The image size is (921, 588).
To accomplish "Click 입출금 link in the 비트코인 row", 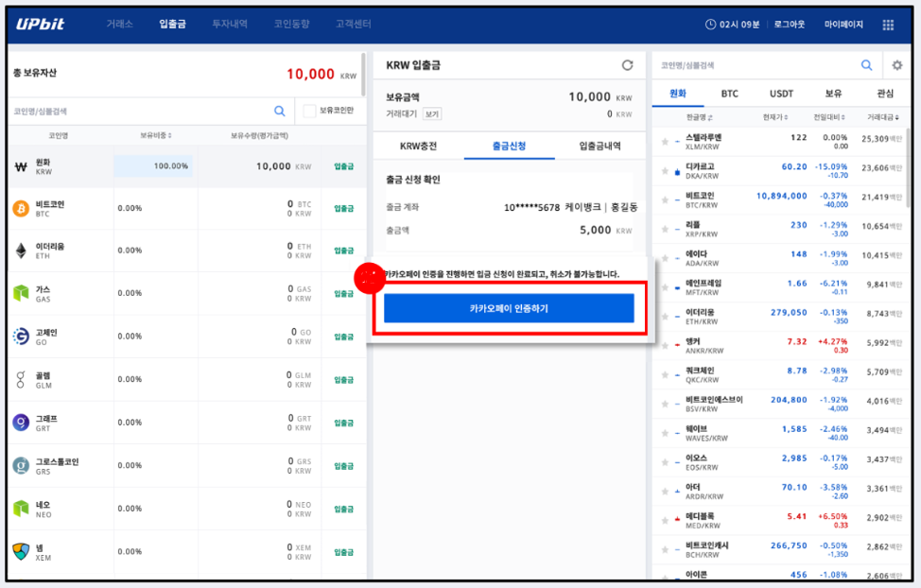I will [343, 209].
